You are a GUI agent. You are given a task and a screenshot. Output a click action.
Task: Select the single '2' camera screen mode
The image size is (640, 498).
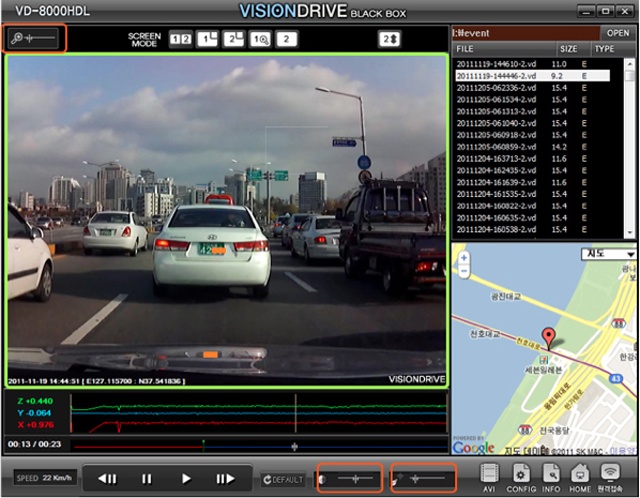286,39
